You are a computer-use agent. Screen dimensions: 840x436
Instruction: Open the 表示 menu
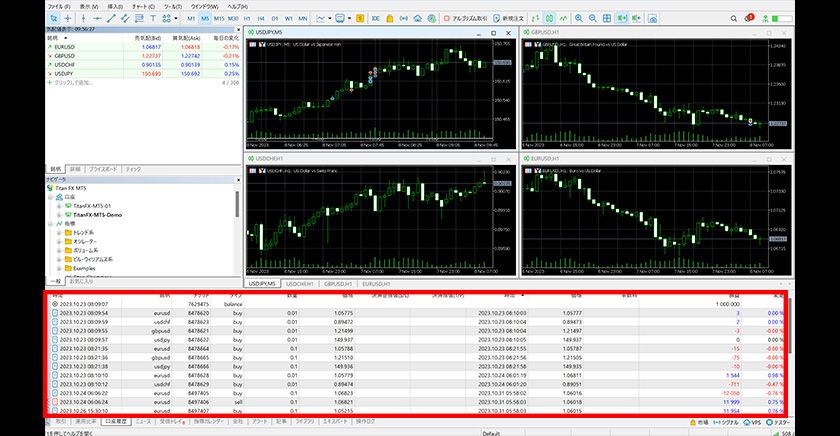(x=88, y=6)
